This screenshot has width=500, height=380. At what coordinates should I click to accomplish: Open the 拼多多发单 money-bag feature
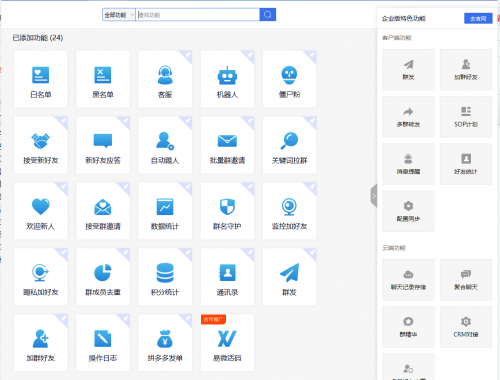click(165, 343)
